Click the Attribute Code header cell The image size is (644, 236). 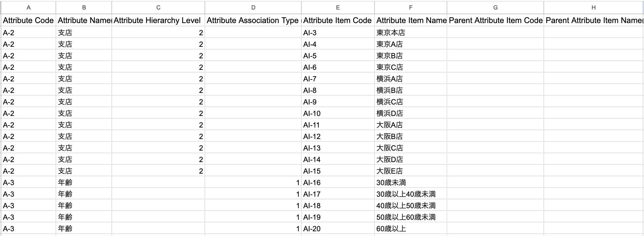point(28,20)
